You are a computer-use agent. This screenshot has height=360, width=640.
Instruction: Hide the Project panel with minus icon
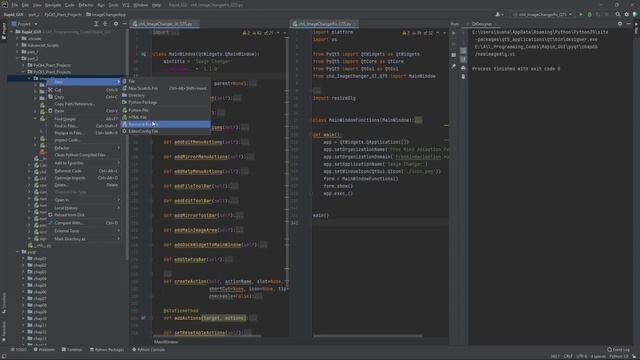[124, 24]
